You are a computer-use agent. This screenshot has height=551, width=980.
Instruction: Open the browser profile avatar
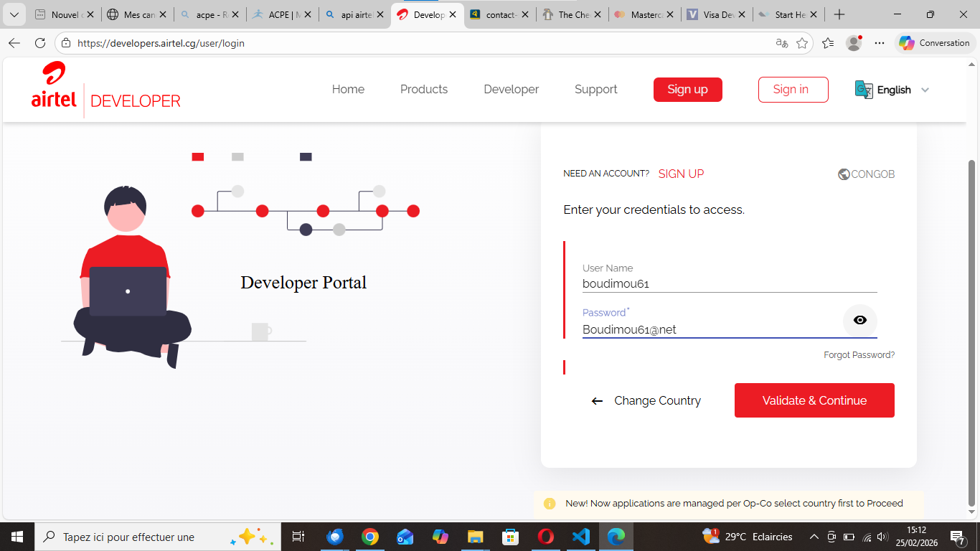(854, 43)
